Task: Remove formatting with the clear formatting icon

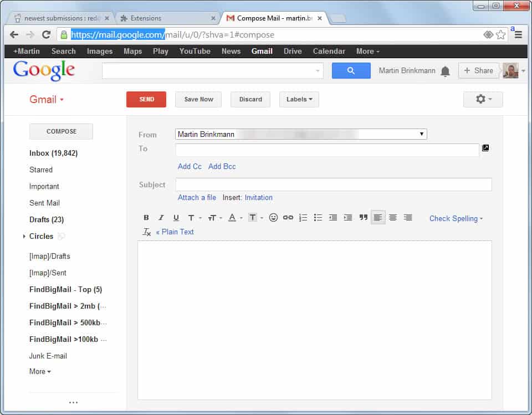Action: point(146,232)
